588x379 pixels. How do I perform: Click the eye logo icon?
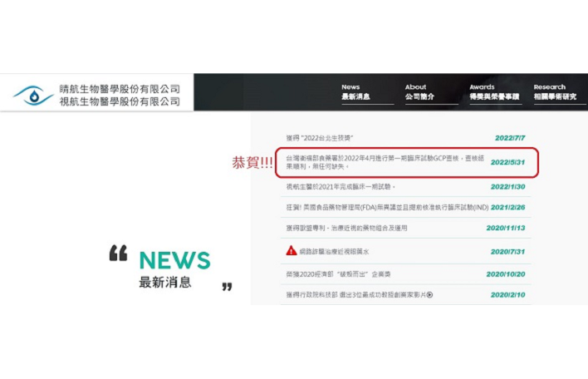pos(34,96)
